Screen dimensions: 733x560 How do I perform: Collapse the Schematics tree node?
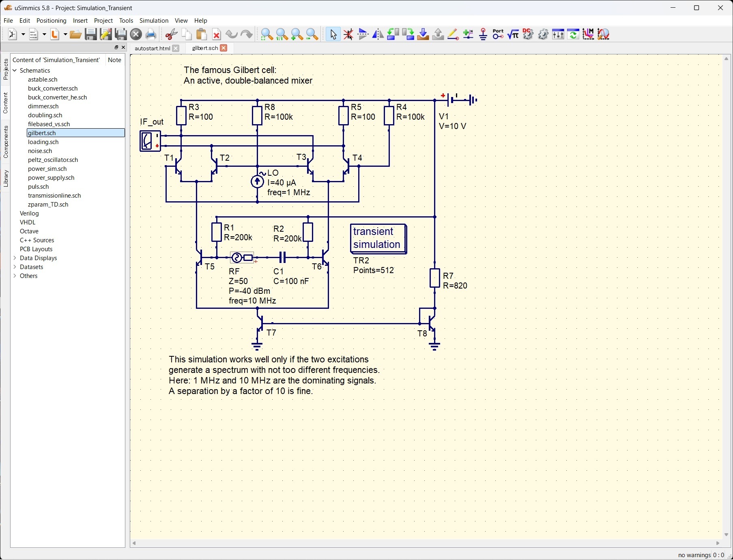point(15,71)
